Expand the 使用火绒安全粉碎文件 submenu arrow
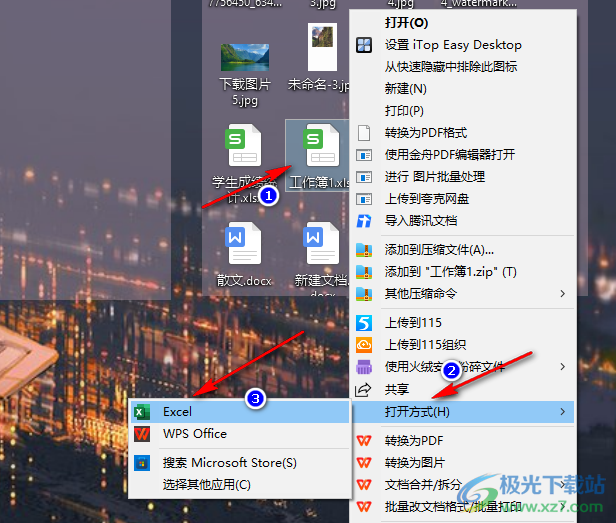Image resolution: width=616 pixels, height=523 pixels. point(563,367)
